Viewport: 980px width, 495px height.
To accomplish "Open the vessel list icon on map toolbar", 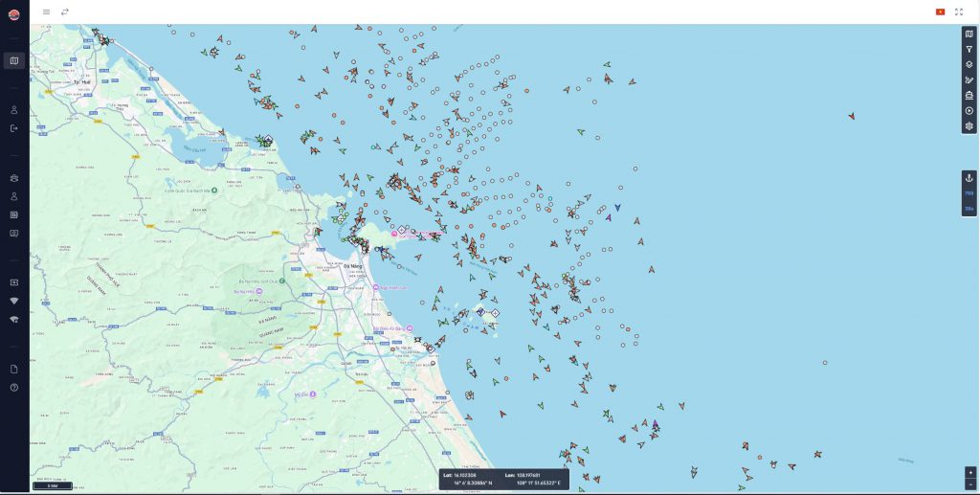I will 969,96.
